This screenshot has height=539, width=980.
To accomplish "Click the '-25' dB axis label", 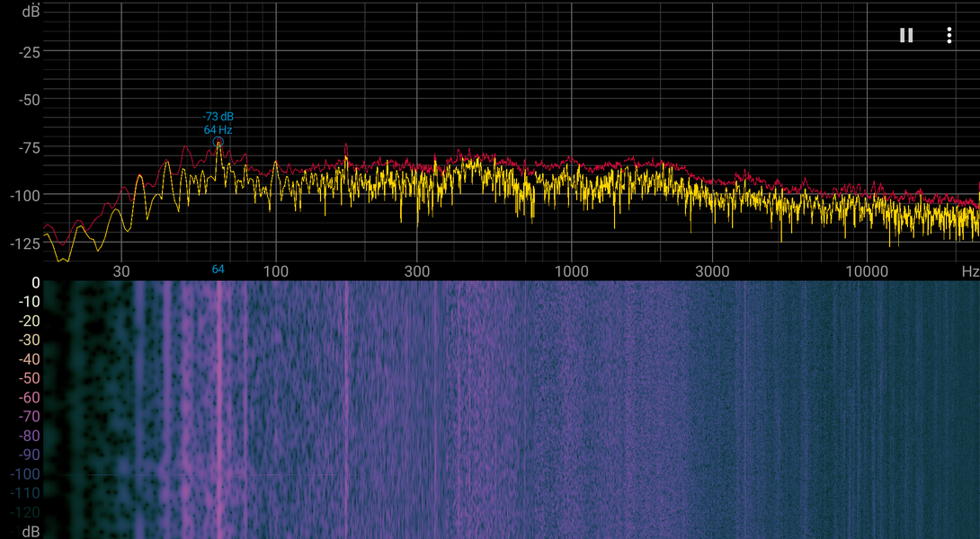I will [x=30, y=52].
